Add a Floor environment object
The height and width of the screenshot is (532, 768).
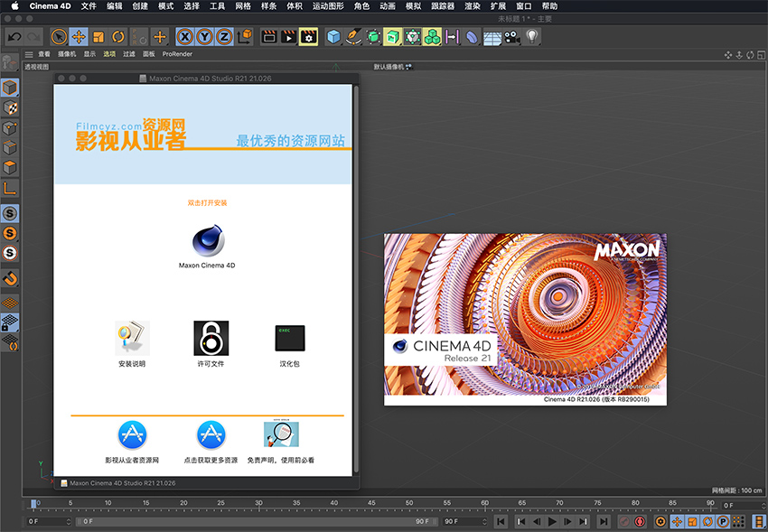[x=492, y=37]
